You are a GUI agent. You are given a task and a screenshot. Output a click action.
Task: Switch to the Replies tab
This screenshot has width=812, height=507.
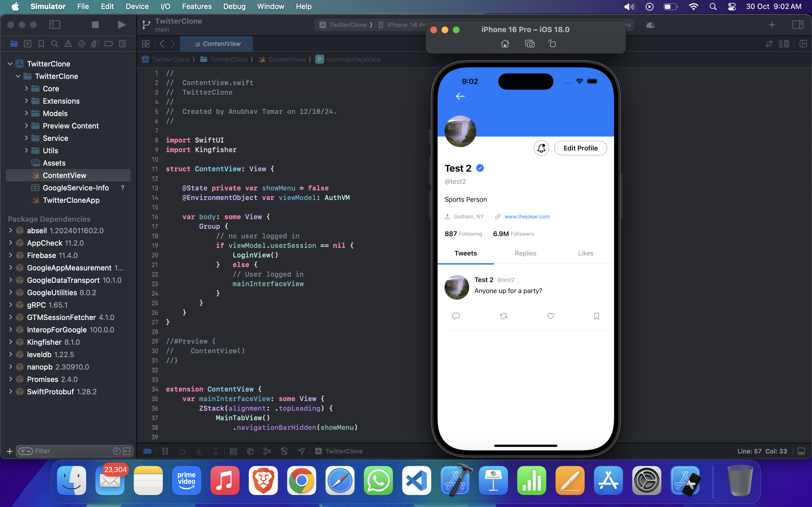(526, 253)
